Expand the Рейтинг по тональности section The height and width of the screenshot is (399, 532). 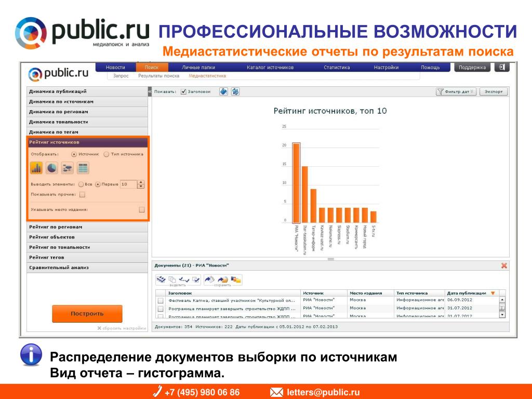[x=87, y=247]
